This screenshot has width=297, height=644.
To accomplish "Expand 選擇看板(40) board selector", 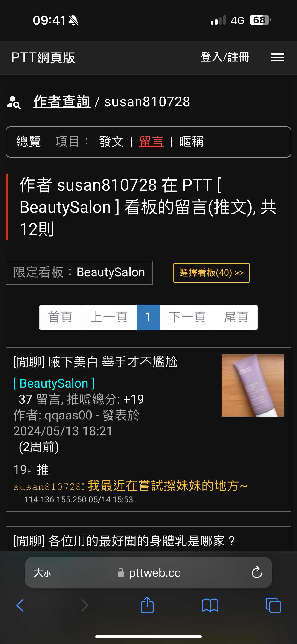I will pyautogui.click(x=212, y=273).
